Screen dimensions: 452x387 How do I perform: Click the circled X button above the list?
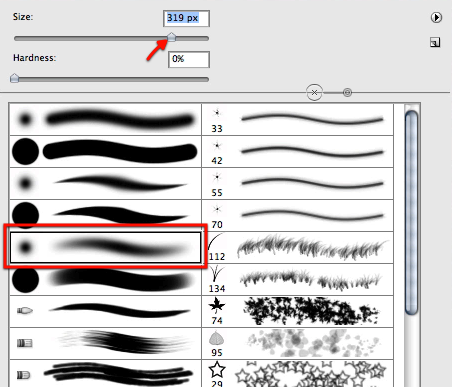pyautogui.click(x=314, y=92)
